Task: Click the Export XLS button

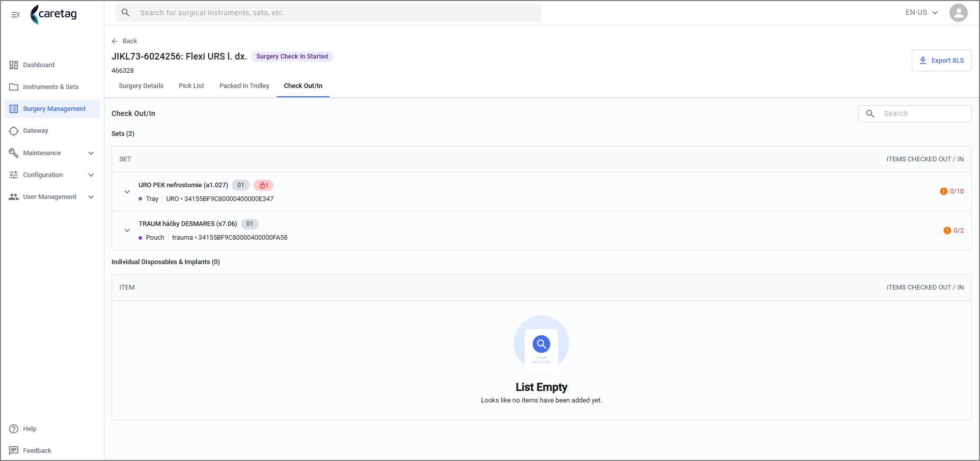Action: (941, 60)
